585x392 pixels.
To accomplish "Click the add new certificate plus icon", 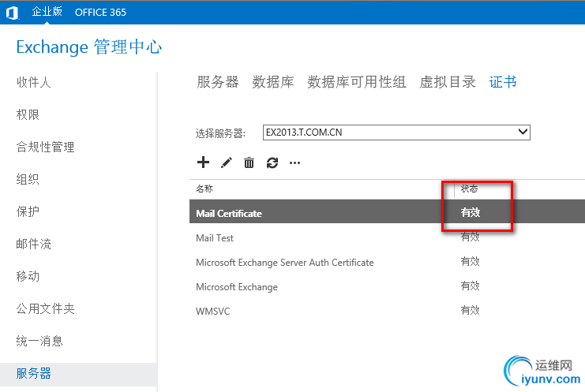I will 203,162.
